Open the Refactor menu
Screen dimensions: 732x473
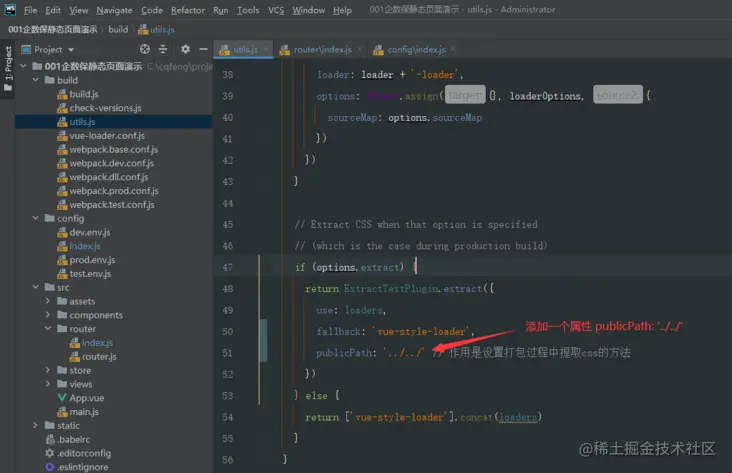coord(188,10)
